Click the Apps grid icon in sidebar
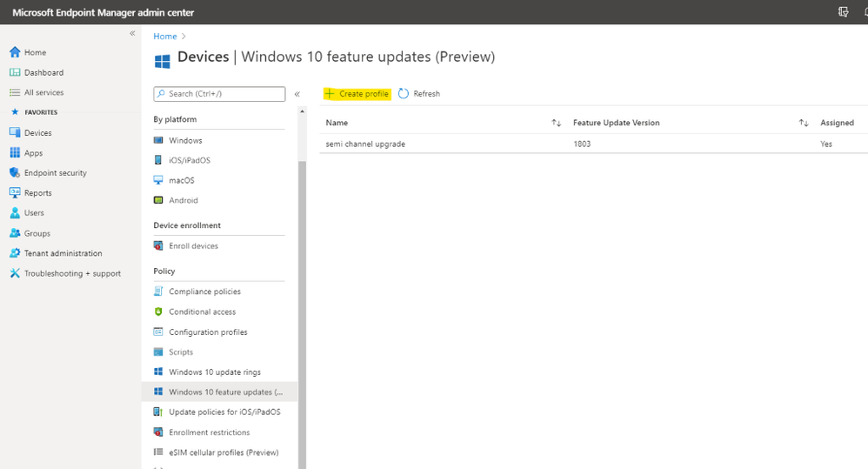 click(x=15, y=152)
